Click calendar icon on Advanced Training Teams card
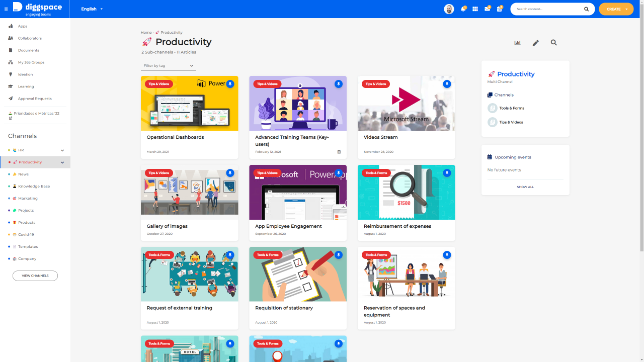Screen dimensions: 644x362 tap(339, 152)
